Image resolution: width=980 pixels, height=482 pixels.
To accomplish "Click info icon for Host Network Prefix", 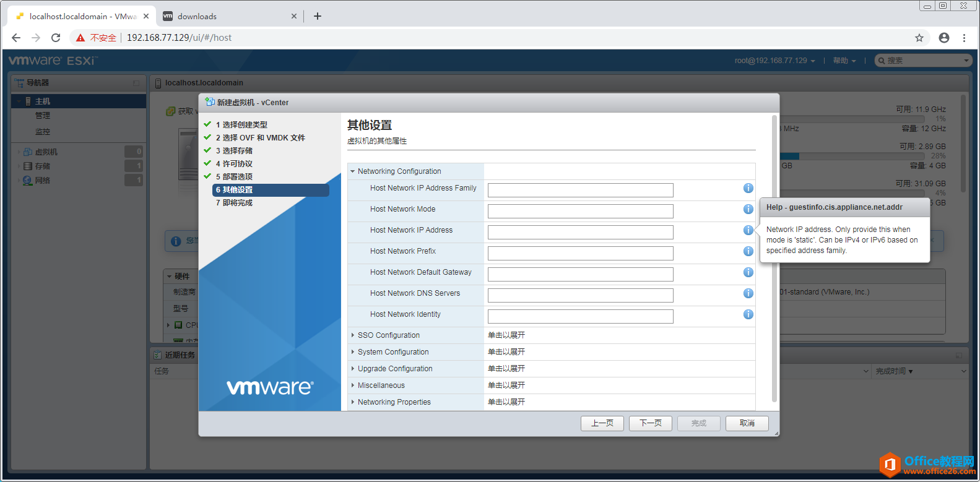I will [748, 251].
